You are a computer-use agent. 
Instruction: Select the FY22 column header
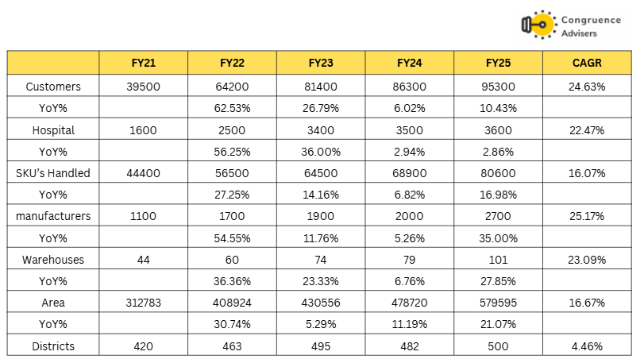coord(233,63)
